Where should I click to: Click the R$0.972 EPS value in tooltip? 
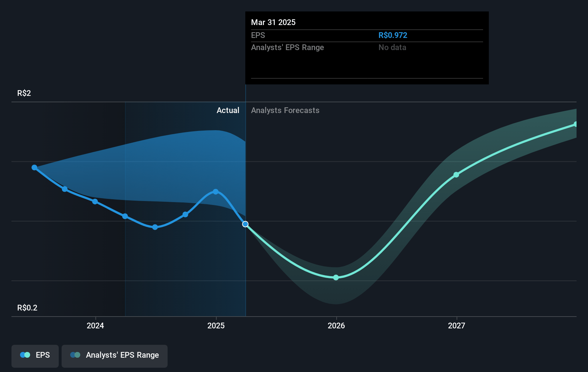click(393, 35)
